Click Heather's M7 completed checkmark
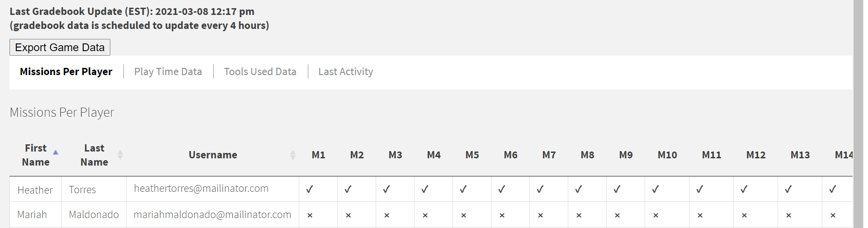This screenshot has height=228, width=868. 540,190
